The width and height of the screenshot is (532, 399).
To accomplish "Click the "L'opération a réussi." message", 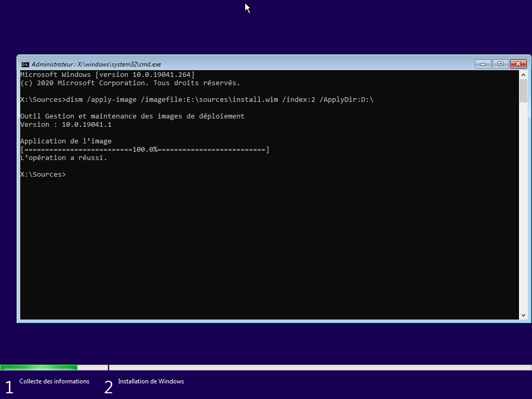I will click(x=64, y=158).
